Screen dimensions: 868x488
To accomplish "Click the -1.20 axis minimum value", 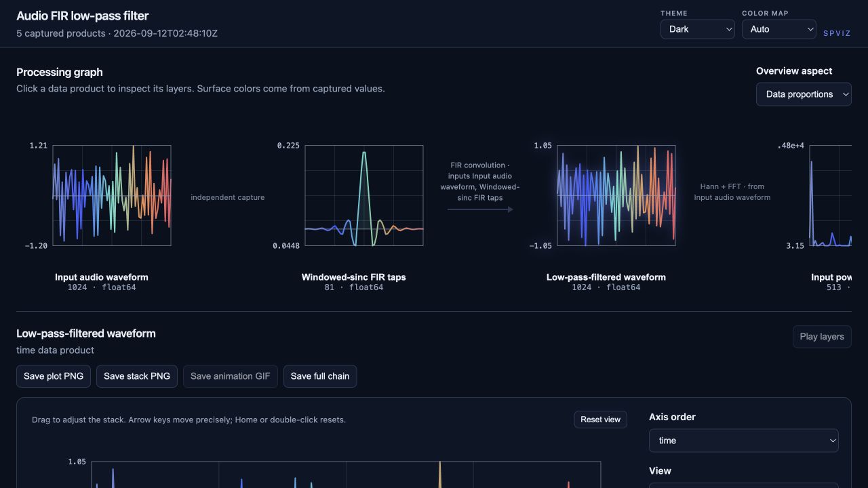I will coord(37,246).
